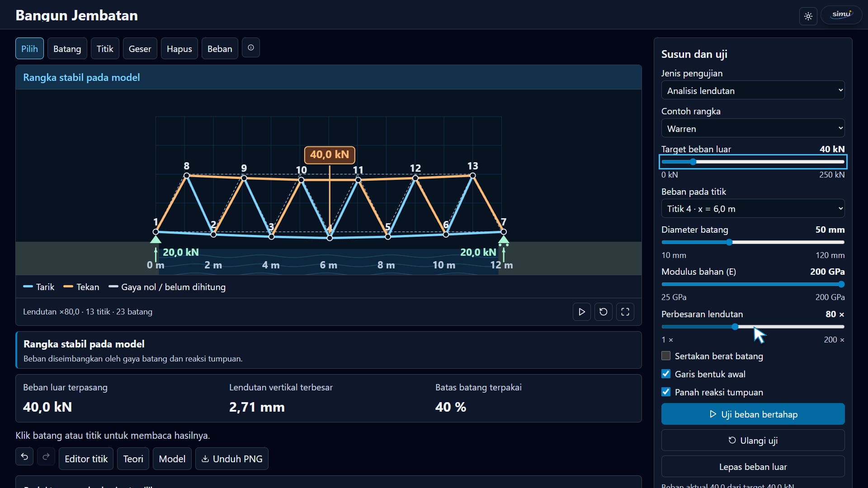This screenshot has height=488, width=868.
Task: Adjust the Target beban luar slider
Action: 753,162
